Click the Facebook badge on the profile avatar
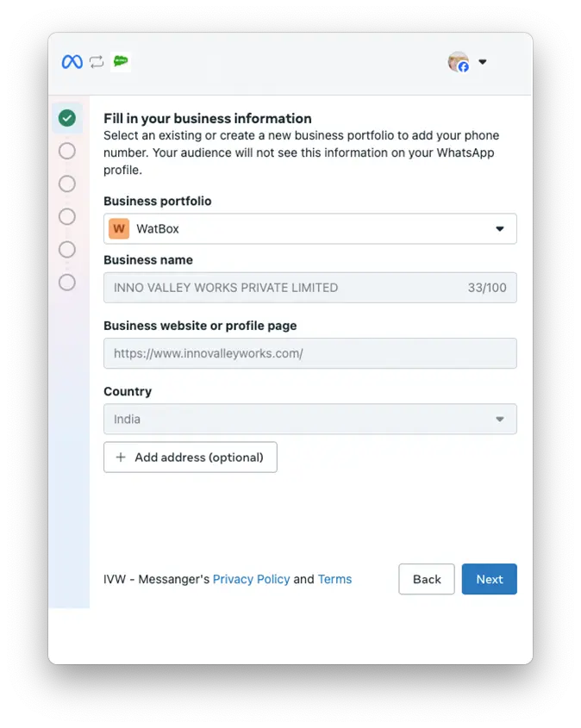 [465, 68]
